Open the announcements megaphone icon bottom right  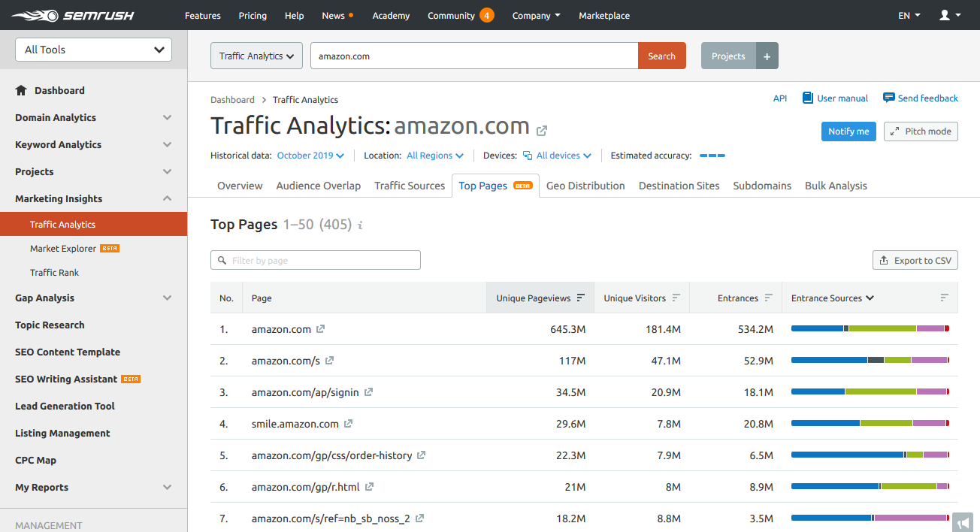coord(963,522)
